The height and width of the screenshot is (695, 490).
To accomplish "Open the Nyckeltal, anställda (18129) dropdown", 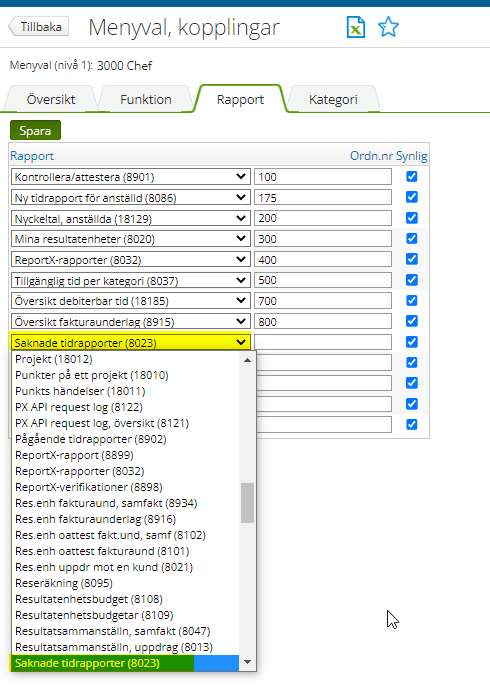I will (131, 219).
